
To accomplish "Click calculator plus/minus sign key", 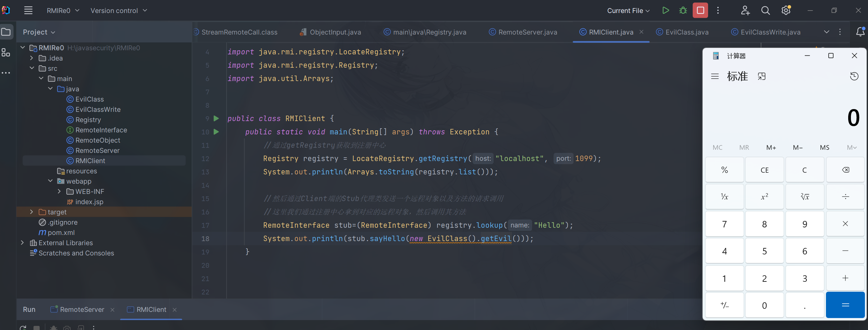I will (x=724, y=305).
